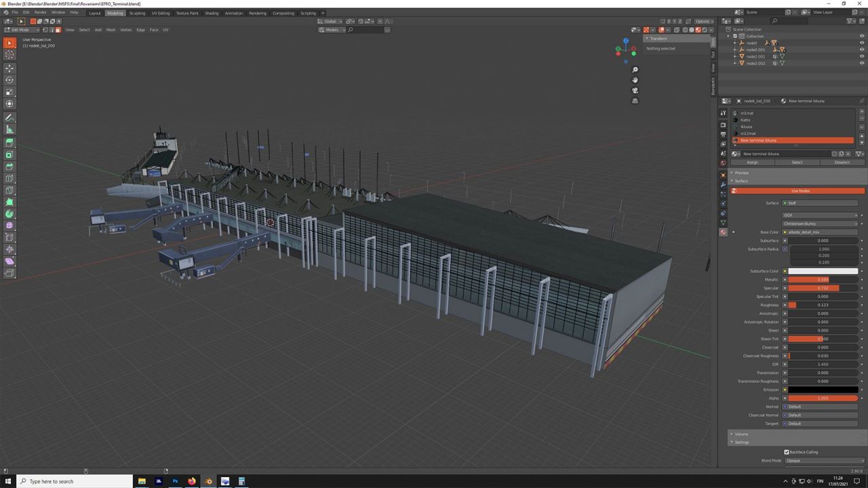
Task: Hide node0.001 via its eye icon
Action: 862,49
